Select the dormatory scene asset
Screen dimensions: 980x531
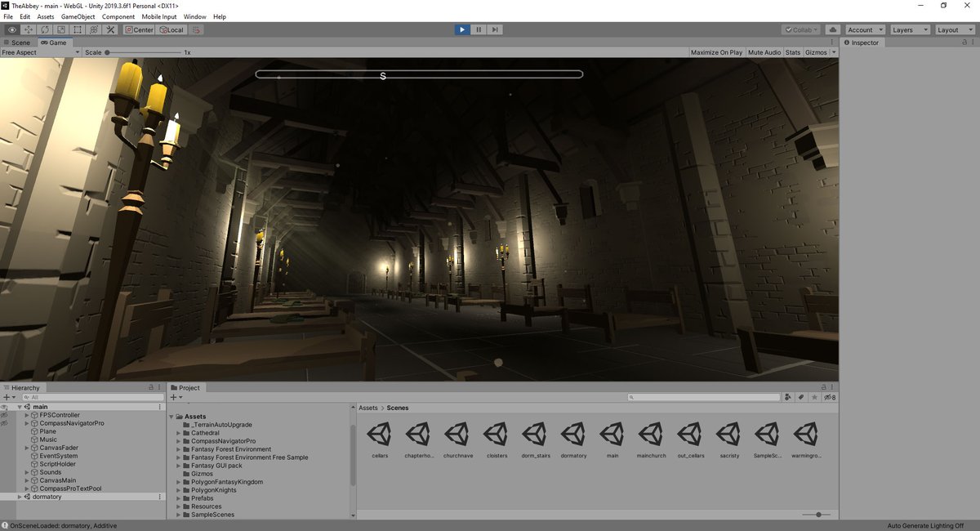[574, 440]
